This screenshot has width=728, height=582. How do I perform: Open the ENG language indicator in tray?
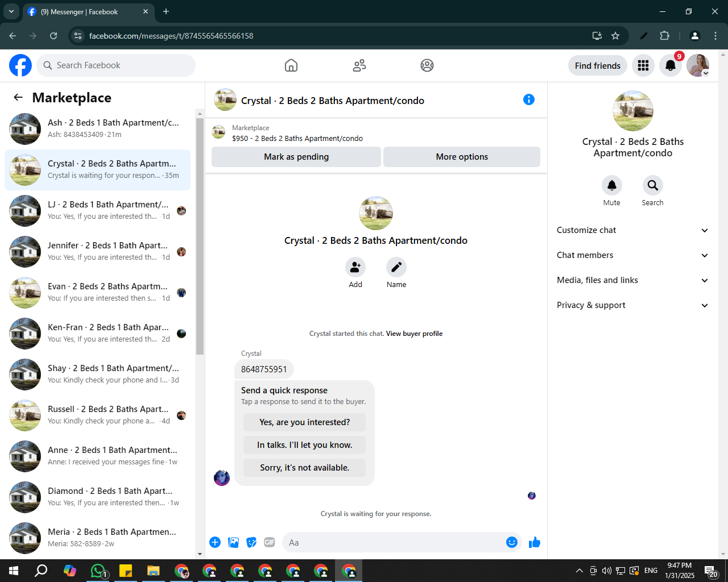pyautogui.click(x=651, y=571)
